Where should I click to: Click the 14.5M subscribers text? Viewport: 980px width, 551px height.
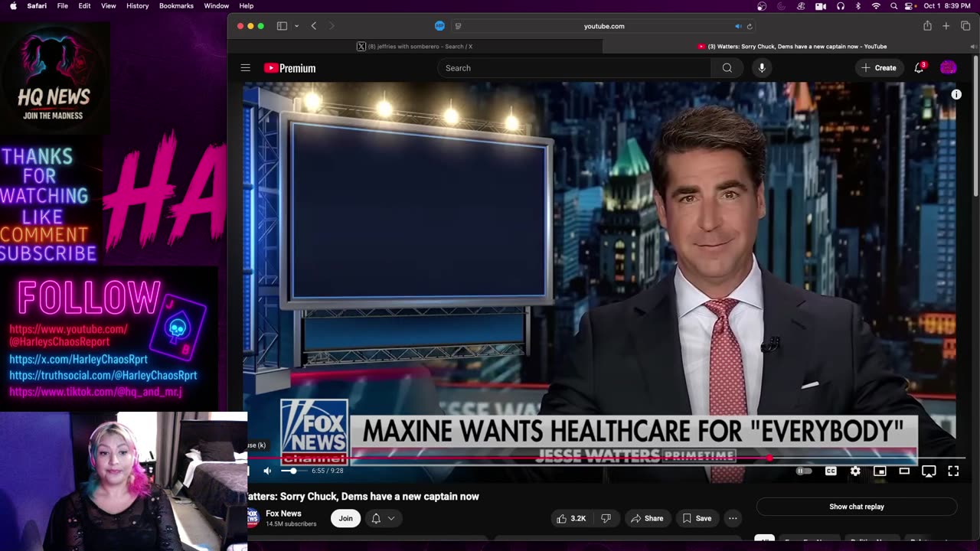click(x=291, y=524)
